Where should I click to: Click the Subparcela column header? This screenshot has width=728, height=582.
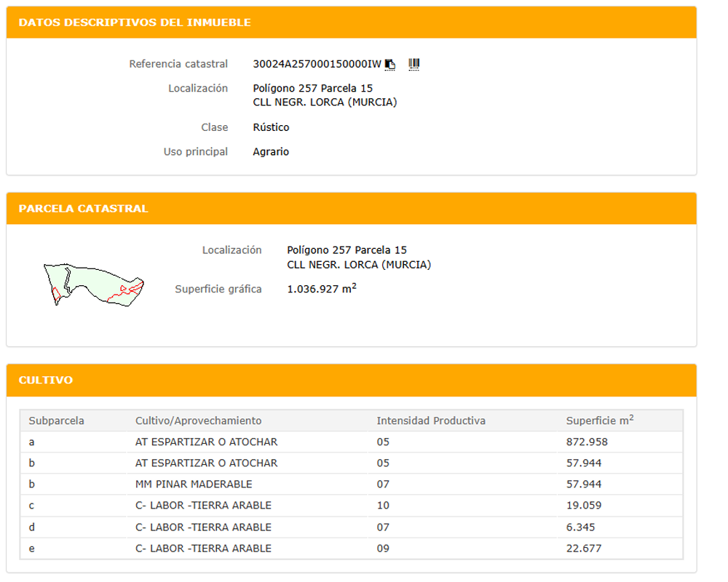click(57, 420)
